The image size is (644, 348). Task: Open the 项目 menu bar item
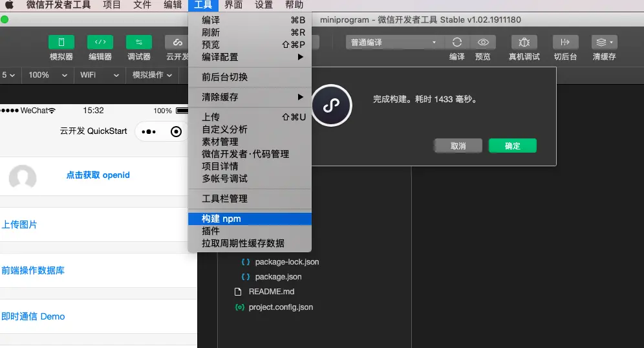click(x=112, y=5)
